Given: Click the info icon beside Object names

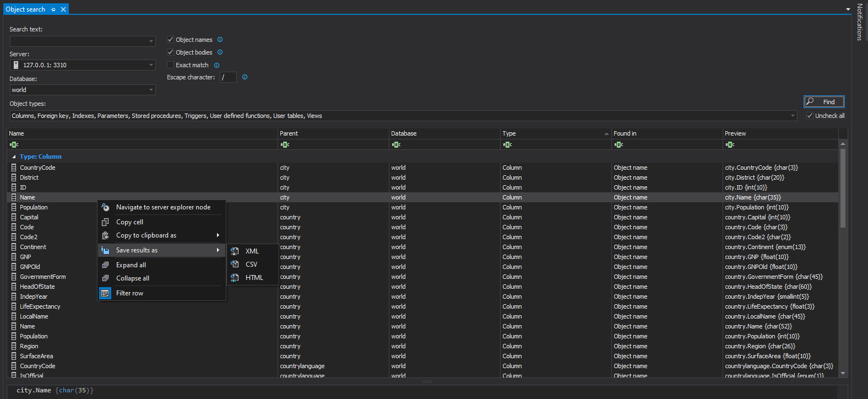Looking at the screenshot, I should (220, 40).
